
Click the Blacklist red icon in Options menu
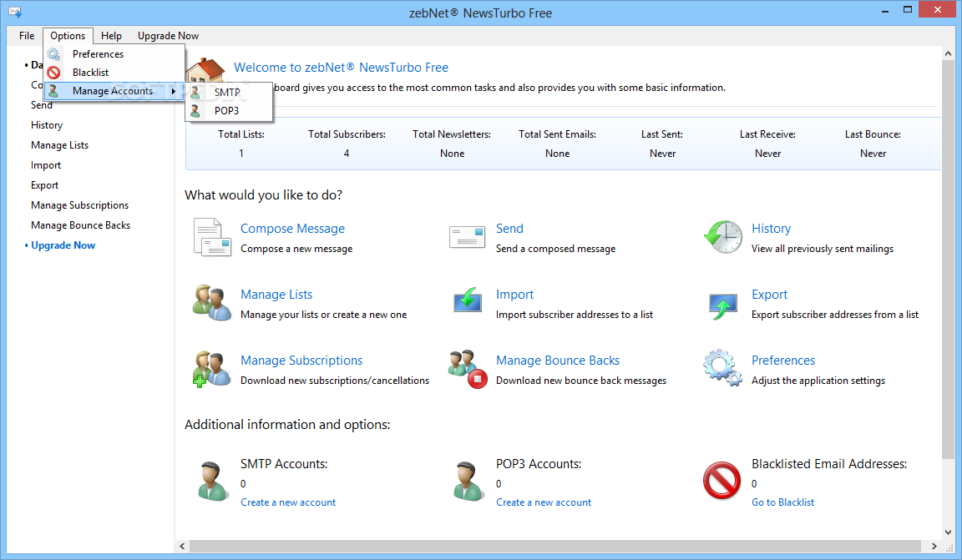pos(54,73)
